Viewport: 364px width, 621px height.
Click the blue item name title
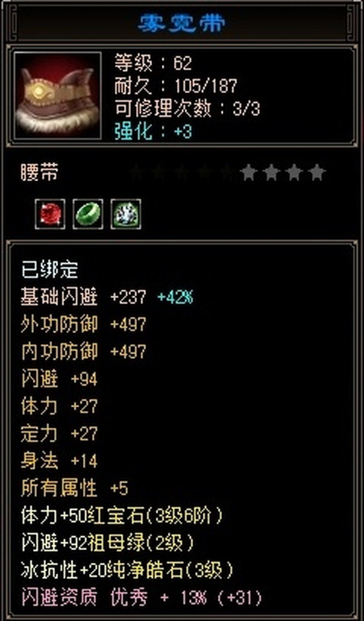(182, 23)
